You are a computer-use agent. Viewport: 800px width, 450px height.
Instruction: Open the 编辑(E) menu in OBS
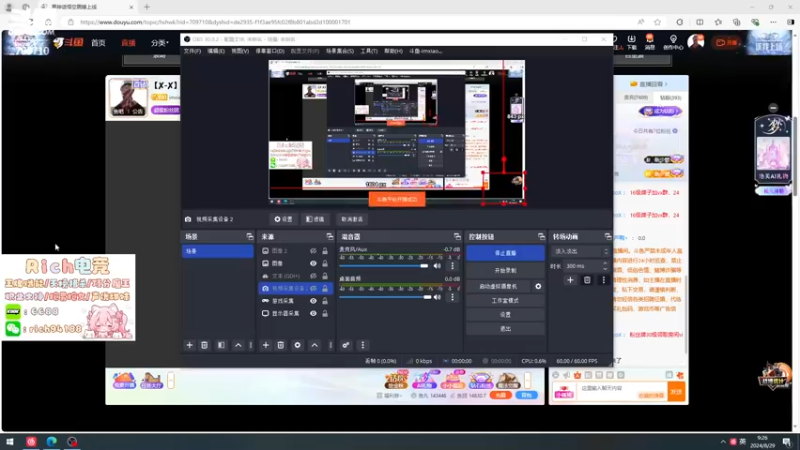tap(216, 51)
